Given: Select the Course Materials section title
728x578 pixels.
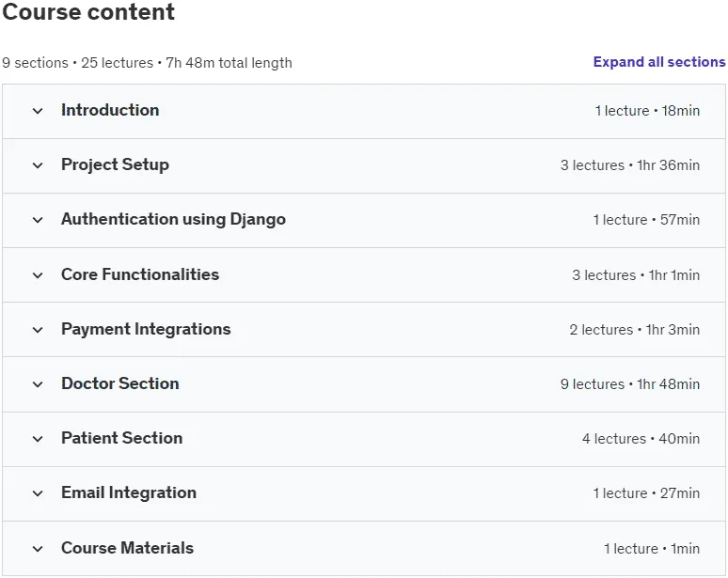Looking at the screenshot, I should (x=127, y=548).
